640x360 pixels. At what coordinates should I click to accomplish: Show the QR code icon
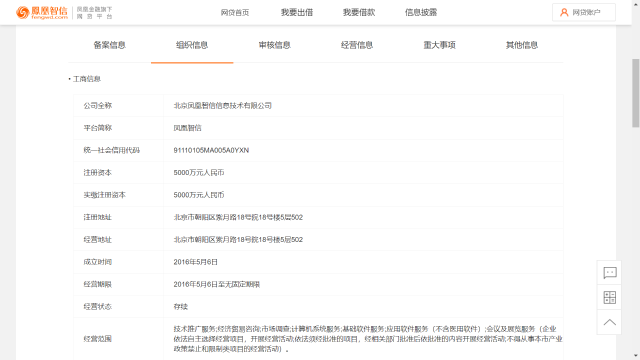610,298
